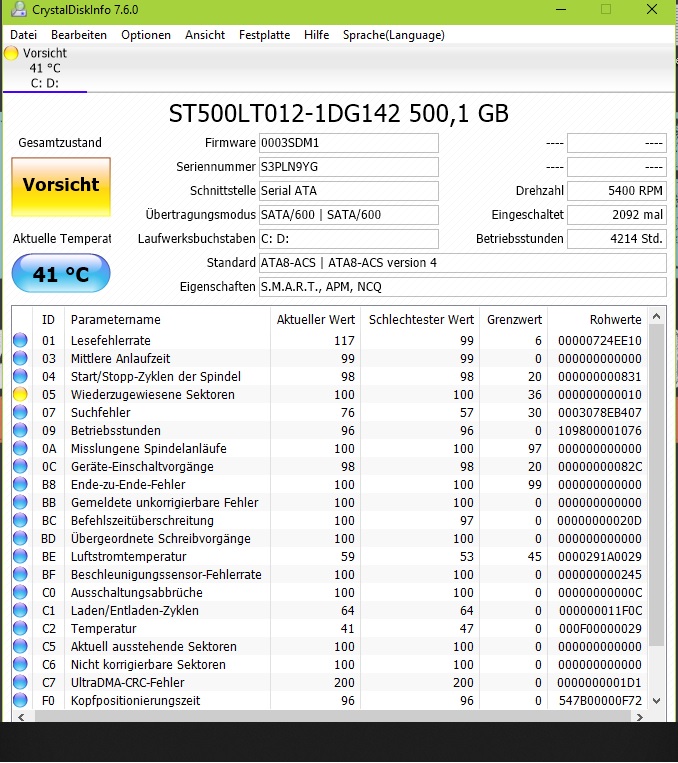Click the Betriebsstunden field 4214 Std.
The image size is (678, 763).
[x=617, y=239]
